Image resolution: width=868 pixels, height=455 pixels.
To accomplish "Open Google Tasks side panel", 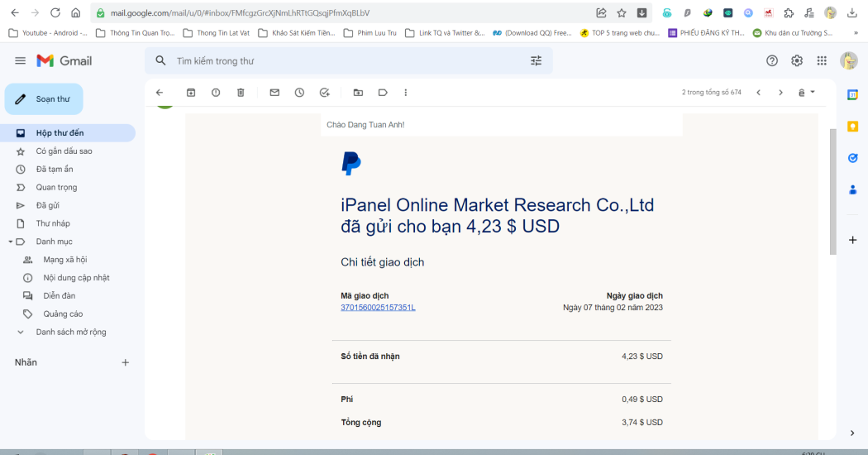I will click(x=852, y=159).
